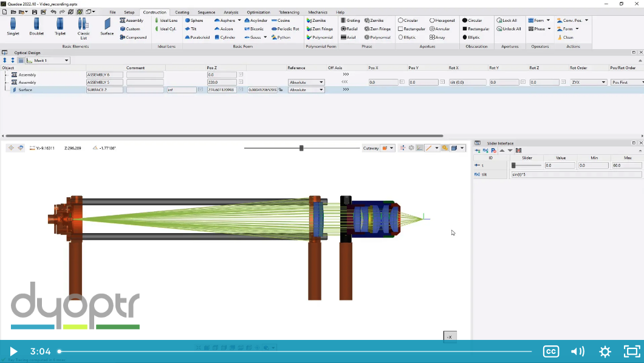Click the Lock All apertures icon
The height and width of the screenshot is (363, 644).
click(x=507, y=20)
